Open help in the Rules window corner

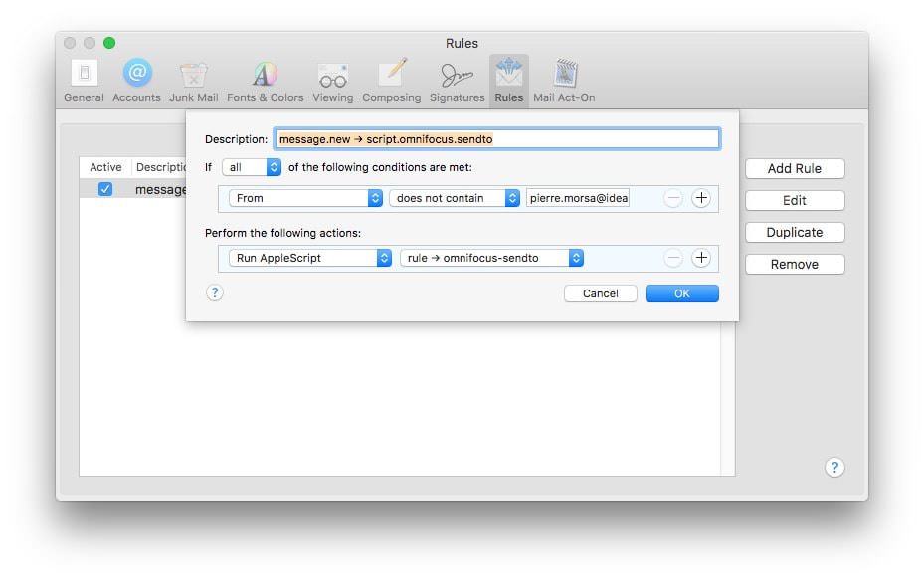point(834,468)
